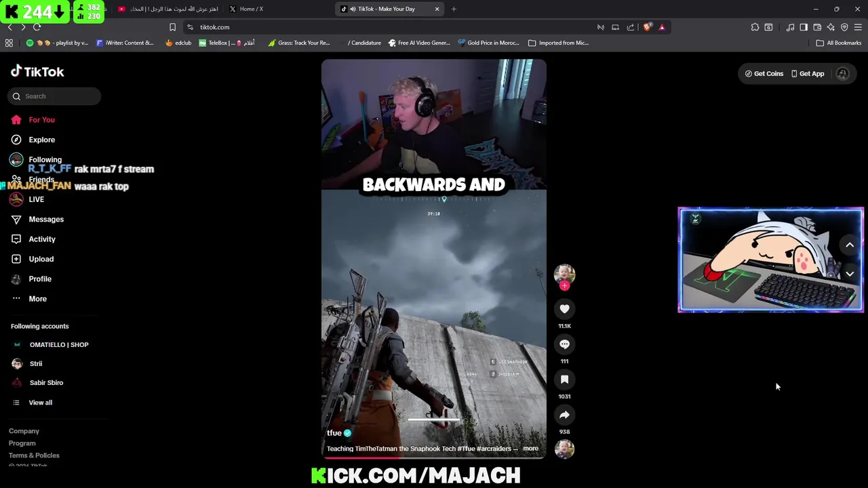
Task: Open Terms & Policies footer link
Action: [x=34, y=455]
